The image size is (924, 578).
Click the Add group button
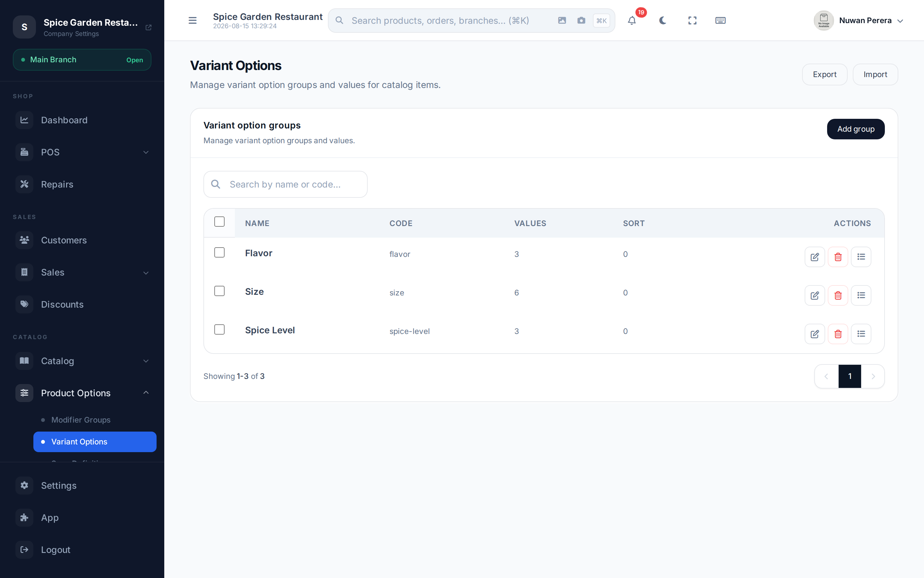pyautogui.click(x=856, y=129)
